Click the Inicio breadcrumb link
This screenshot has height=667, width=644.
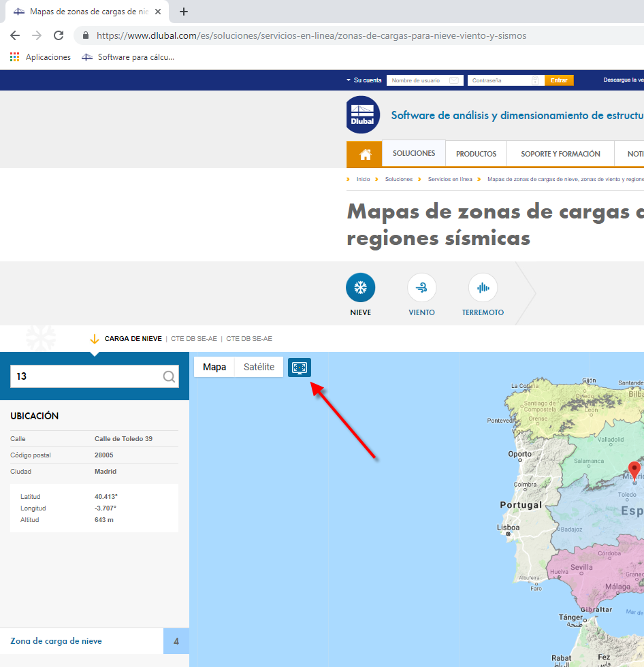click(363, 179)
